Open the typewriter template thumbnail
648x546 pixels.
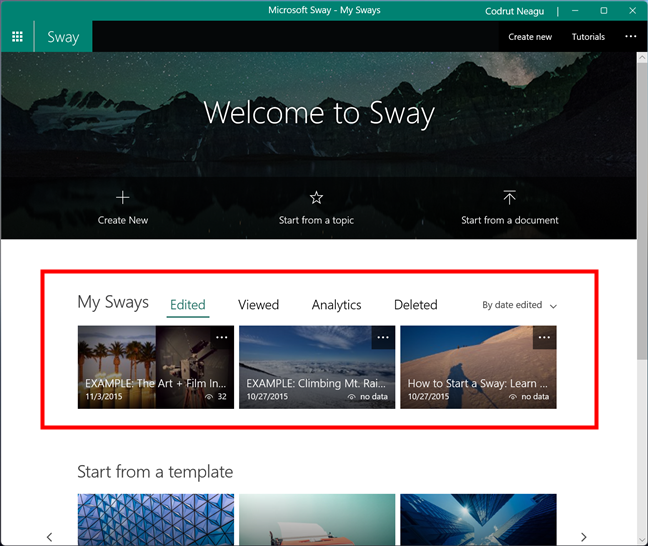[x=317, y=520]
